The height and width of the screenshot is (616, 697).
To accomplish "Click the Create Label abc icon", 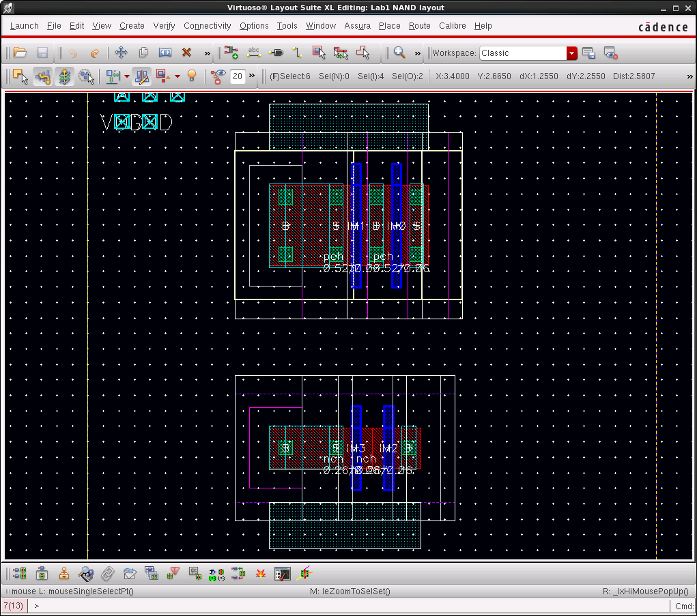I will (254, 53).
